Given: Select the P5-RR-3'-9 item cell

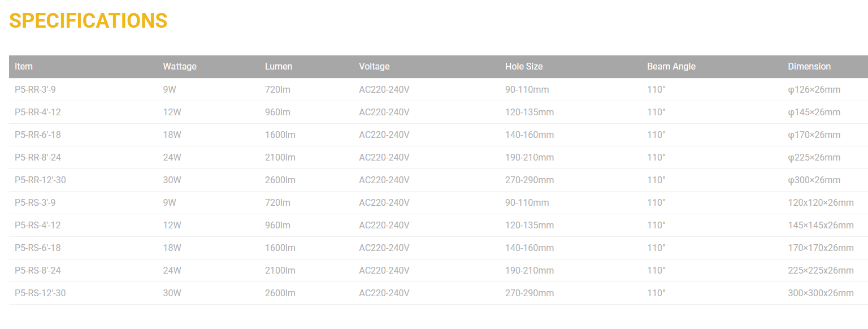Looking at the screenshot, I should point(35,89).
